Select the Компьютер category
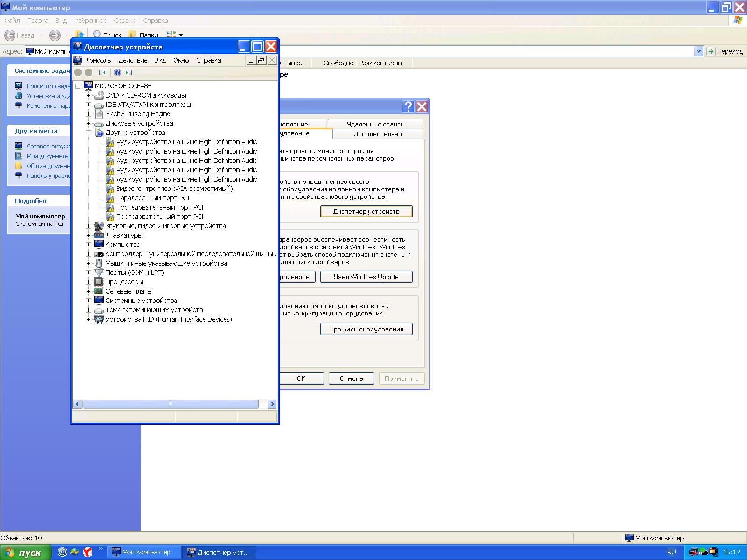 (x=123, y=245)
